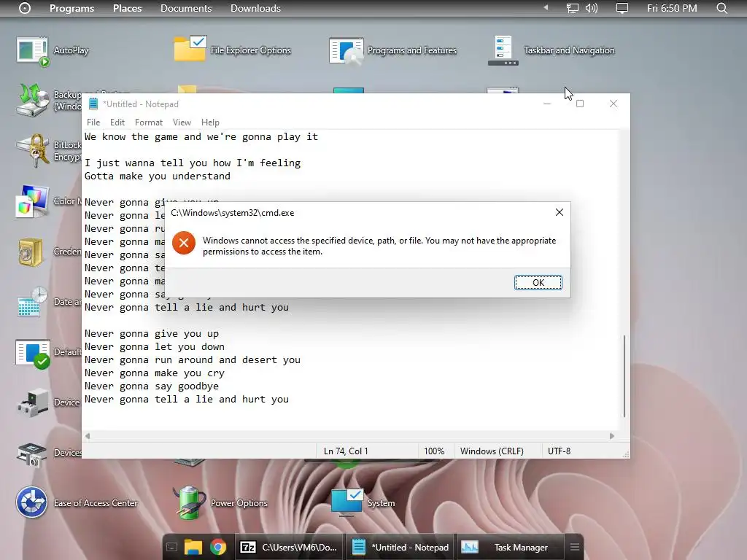Open the File menu in Notepad

(x=93, y=122)
